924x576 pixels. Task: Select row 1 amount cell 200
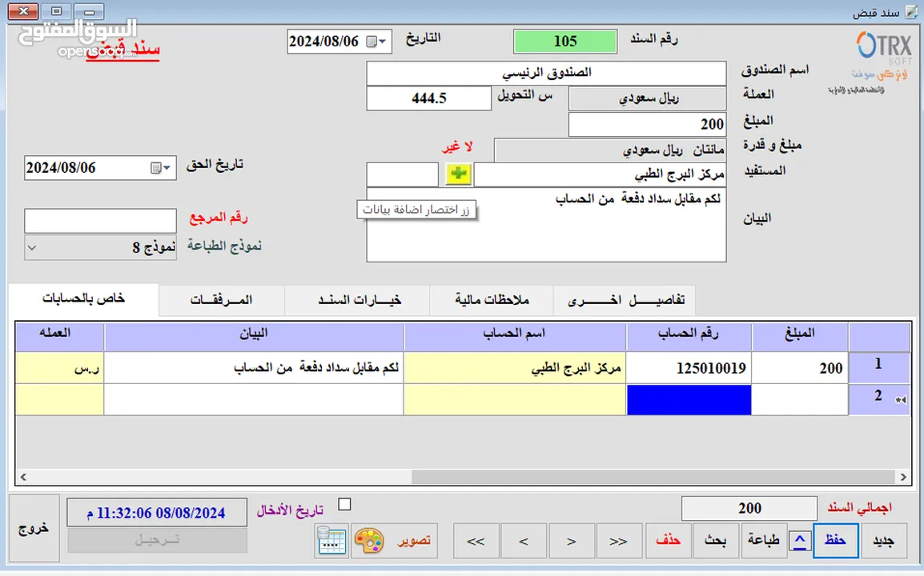(x=800, y=368)
